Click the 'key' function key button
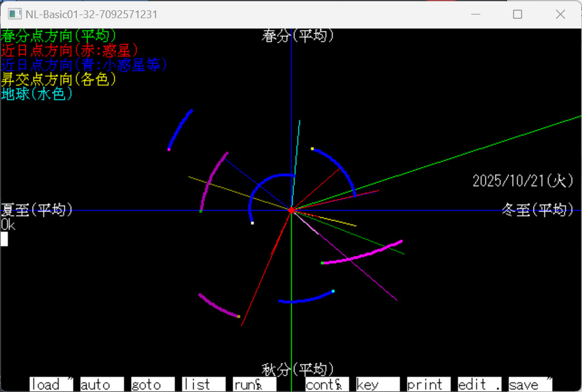This screenshot has height=392, width=582. click(x=378, y=384)
